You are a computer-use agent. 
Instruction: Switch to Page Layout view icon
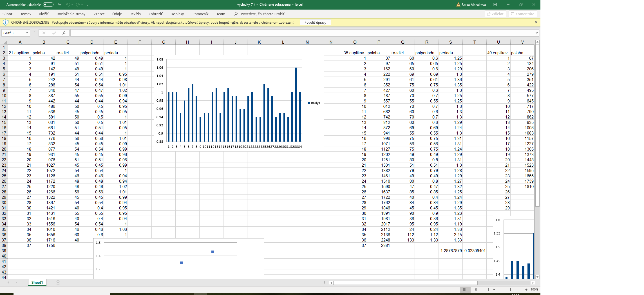476,289
